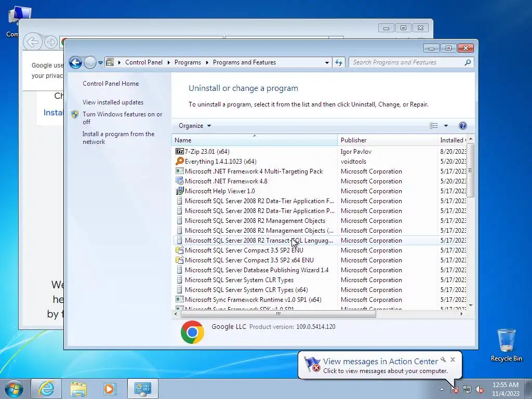Click the taskbar clock showing 12:55 AM
Image resolution: width=532 pixels, height=399 pixels.
pyautogui.click(x=505, y=389)
